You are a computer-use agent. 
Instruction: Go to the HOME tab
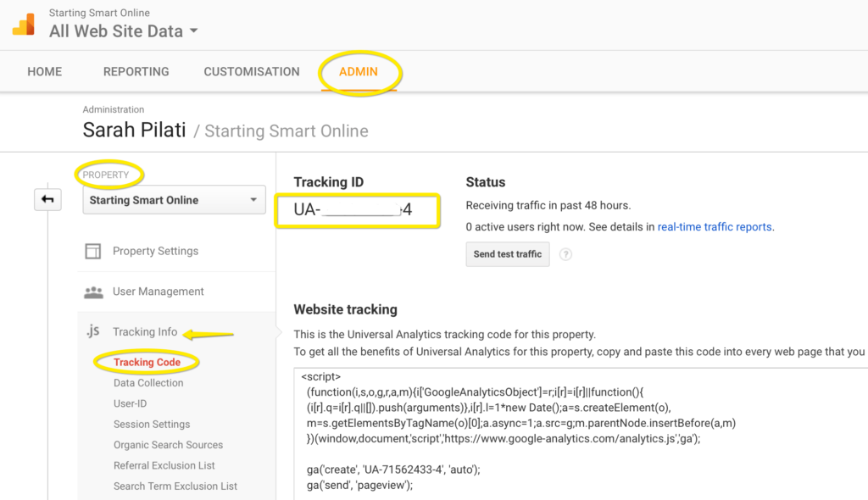pyautogui.click(x=45, y=71)
